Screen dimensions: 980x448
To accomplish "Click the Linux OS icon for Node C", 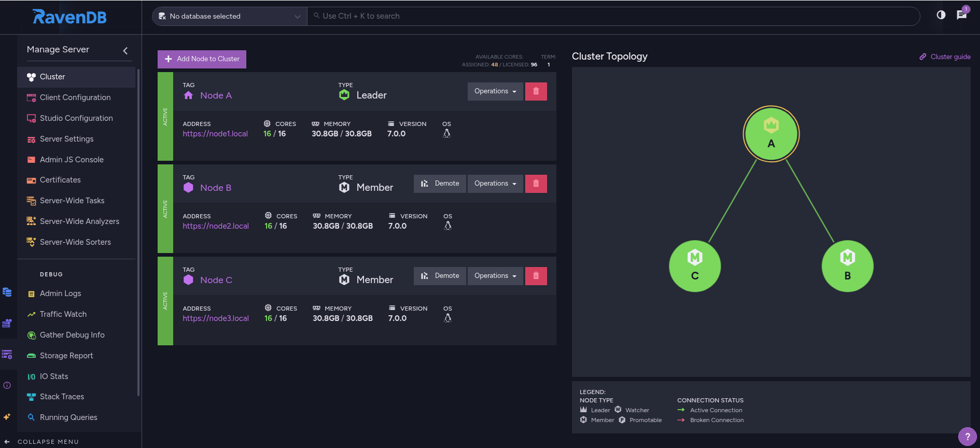I will click(x=447, y=318).
